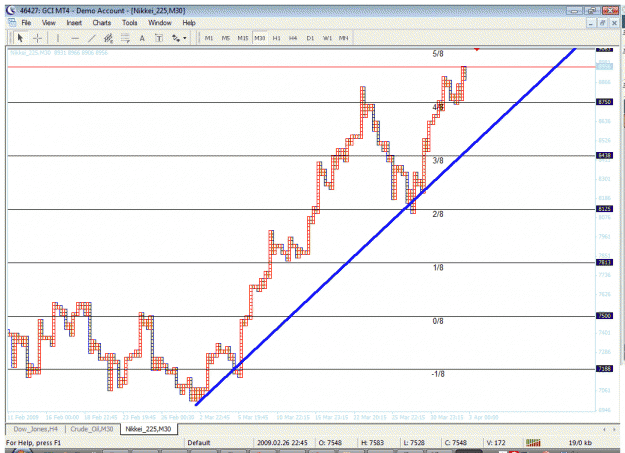
Task: Click the chart document icon in menu bar
Action: (x=12, y=22)
